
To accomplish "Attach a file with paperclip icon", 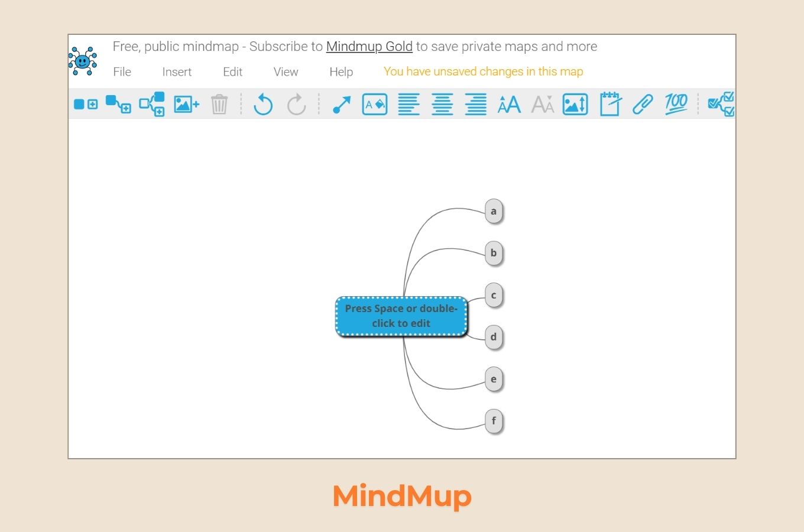I will 643,105.
